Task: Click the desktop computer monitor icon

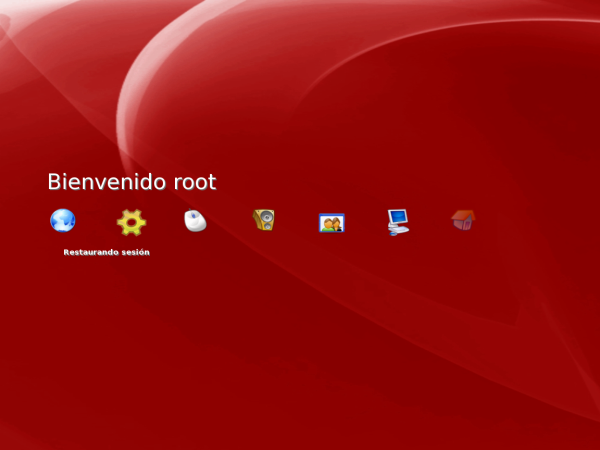Action: pyautogui.click(x=398, y=222)
